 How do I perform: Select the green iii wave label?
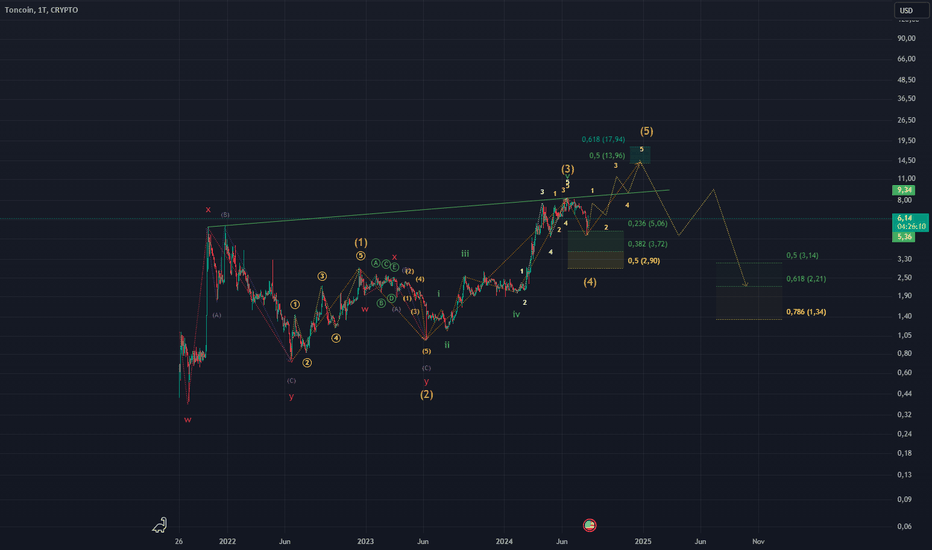[x=465, y=253]
